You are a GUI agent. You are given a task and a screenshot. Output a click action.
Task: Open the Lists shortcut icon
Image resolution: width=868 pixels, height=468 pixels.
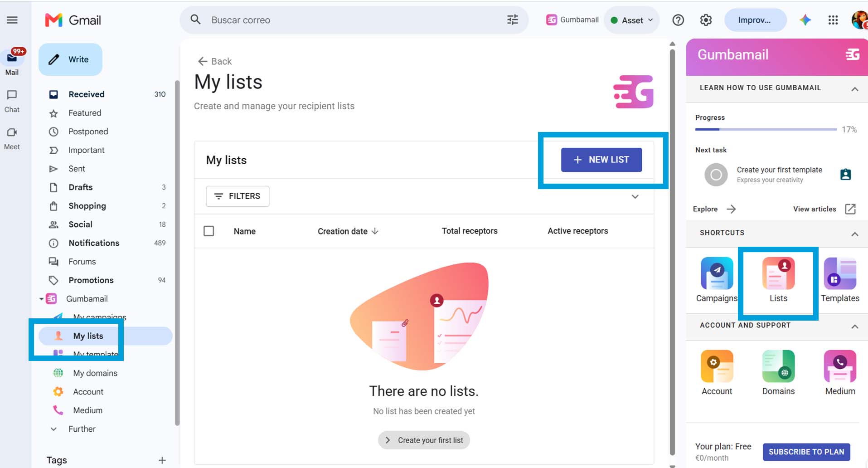coord(778,273)
